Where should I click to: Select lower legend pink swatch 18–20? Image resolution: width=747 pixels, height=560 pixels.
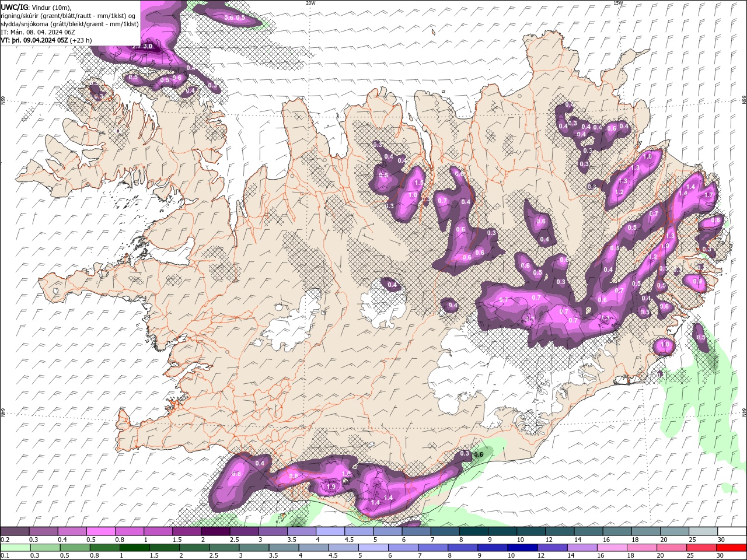point(642,548)
